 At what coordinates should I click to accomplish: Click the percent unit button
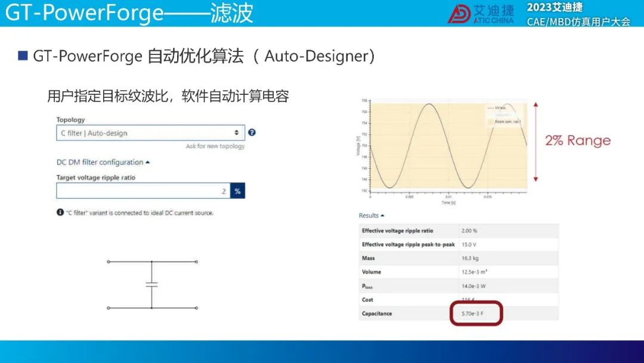pyautogui.click(x=237, y=190)
